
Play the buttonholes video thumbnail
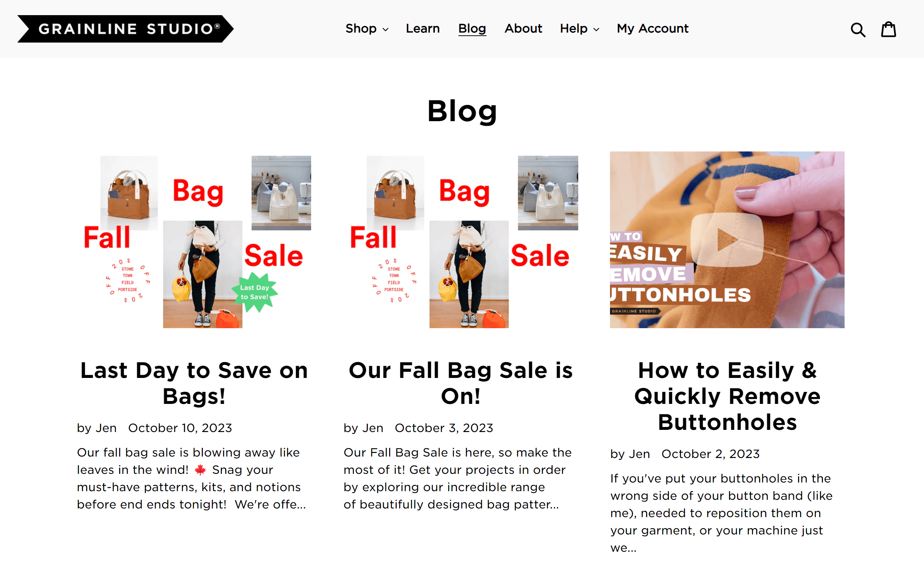727,240
